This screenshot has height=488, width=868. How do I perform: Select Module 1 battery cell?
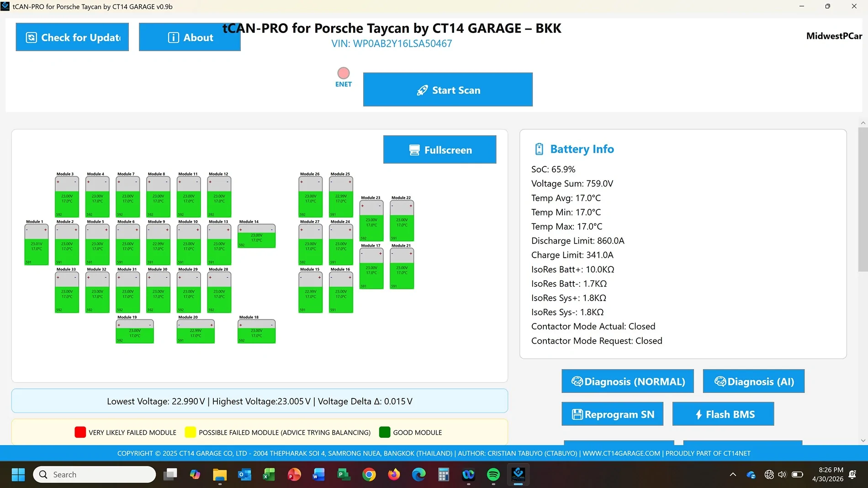(x=37, y=245)
